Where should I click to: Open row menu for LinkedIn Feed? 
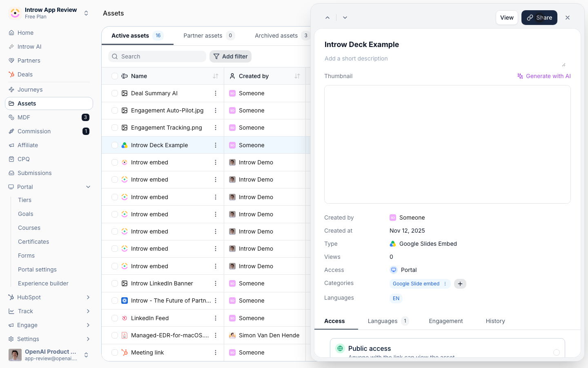(216, 318)
